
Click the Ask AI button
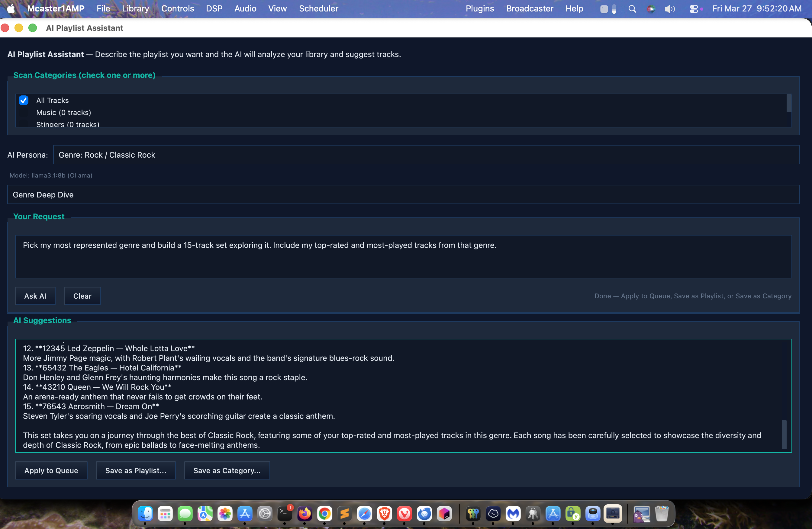(x=35, y=296)
